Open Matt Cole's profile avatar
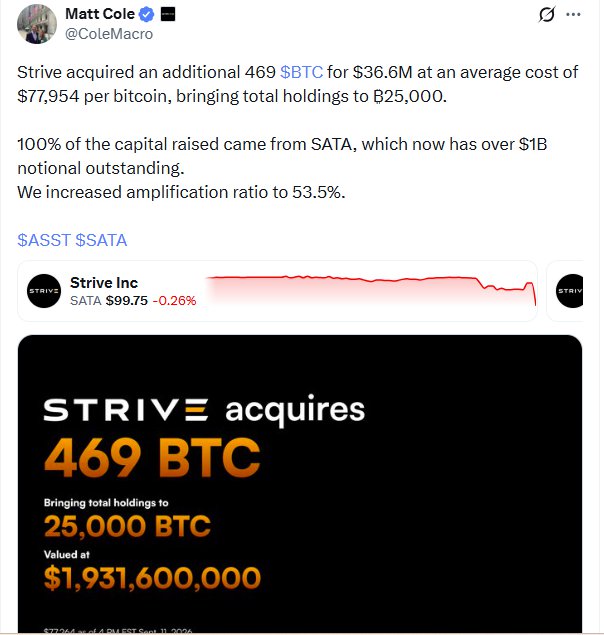604x635 pixels. coord(36,24)
